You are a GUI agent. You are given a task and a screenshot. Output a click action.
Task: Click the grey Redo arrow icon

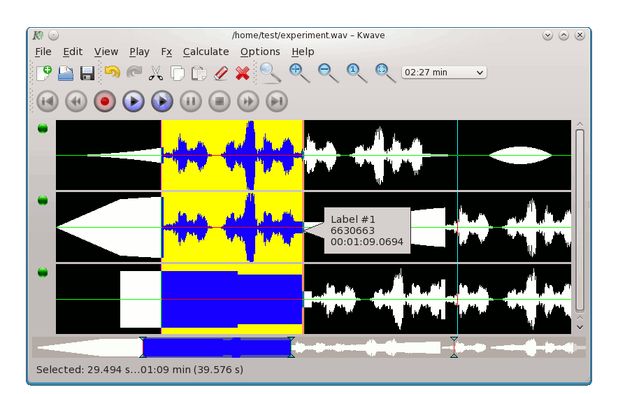pos(134,73)
